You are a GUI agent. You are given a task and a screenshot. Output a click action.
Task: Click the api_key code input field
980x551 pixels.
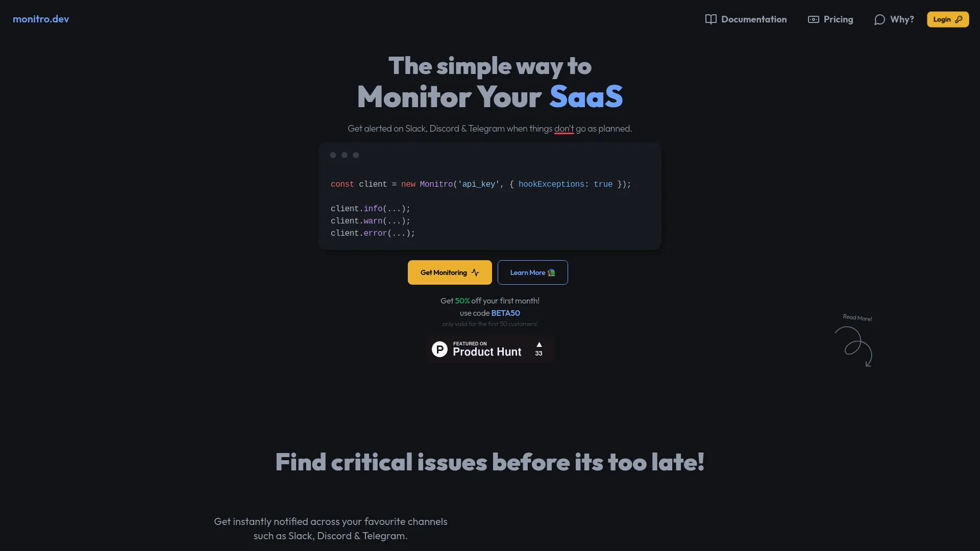pos(479,184)
